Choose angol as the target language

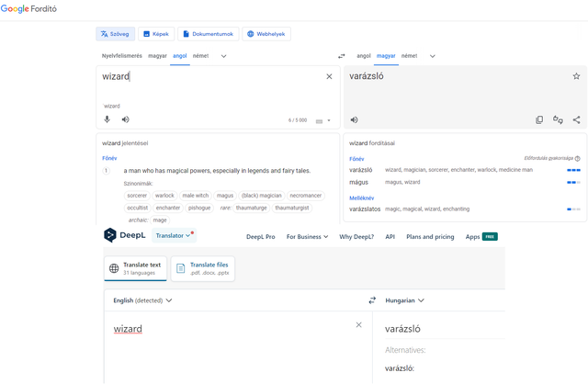(x=364, y=56)
